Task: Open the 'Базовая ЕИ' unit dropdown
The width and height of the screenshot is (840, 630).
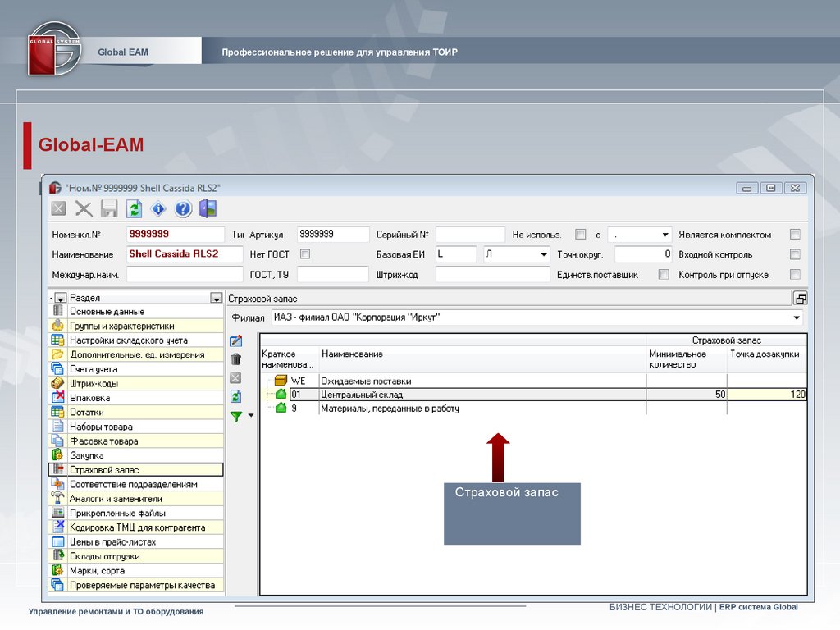Action: pos(543,254)
